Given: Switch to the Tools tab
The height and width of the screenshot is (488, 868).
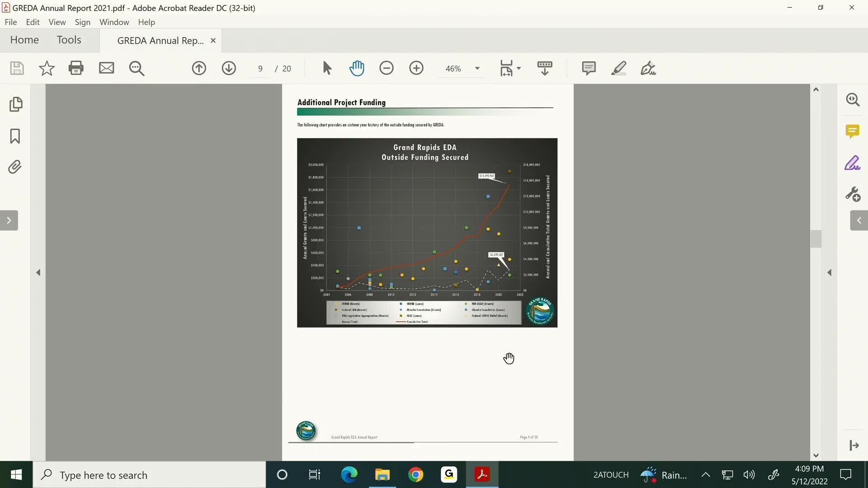Looking at the screenshot, I should click(x=69, y=40).
